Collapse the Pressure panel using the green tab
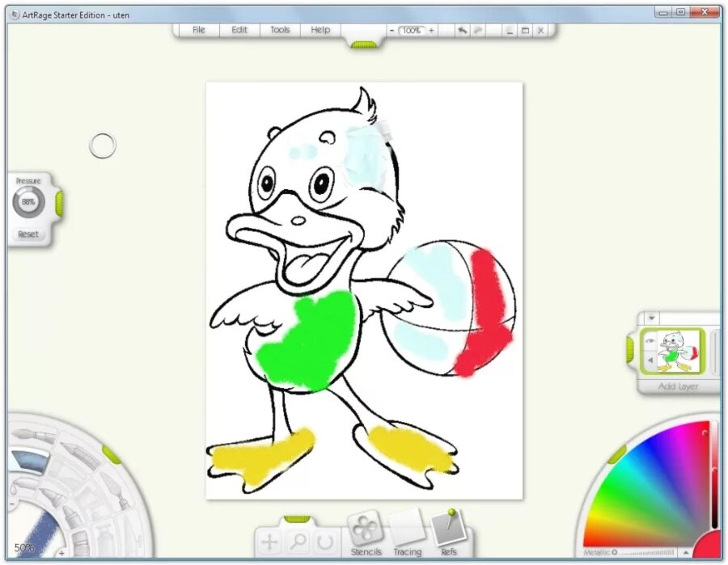Screen dimensions: 728x565 pos(59,203)
